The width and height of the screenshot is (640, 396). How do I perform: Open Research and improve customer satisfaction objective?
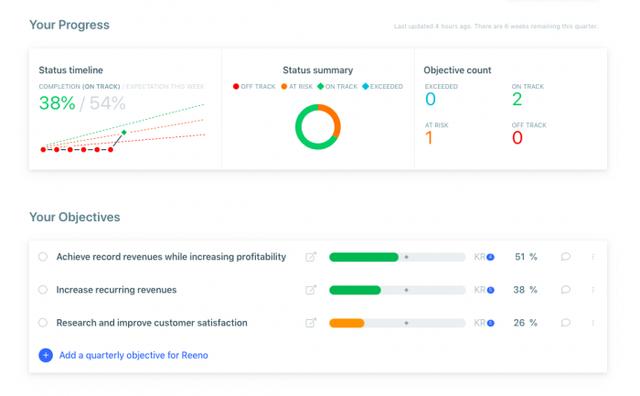point(152,323)
